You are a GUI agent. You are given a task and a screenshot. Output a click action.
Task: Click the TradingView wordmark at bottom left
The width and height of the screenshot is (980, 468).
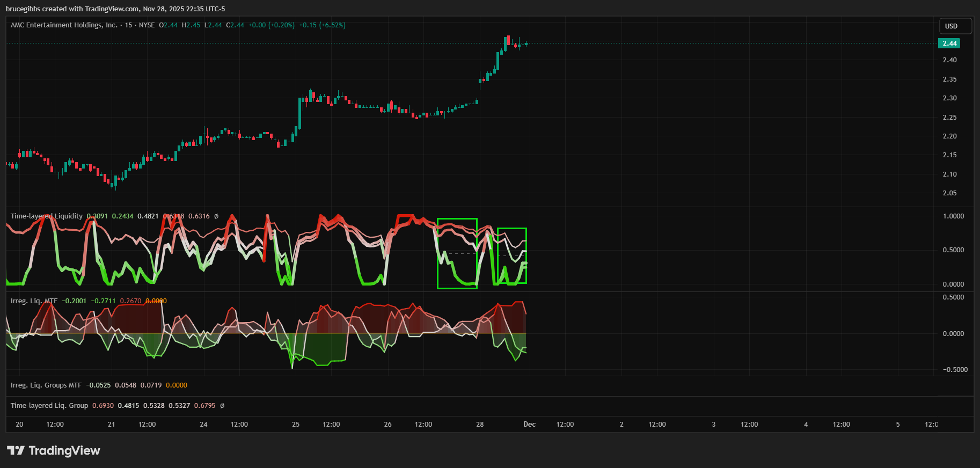click(x=64, y=450)
